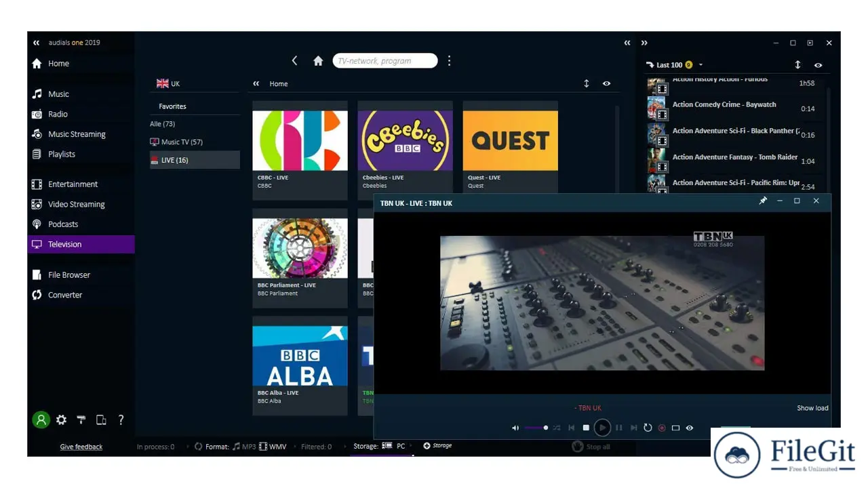This screenshot has width=868, height=488.
Task: Toggle repeat in the player
Action: [x=648, y=428]
